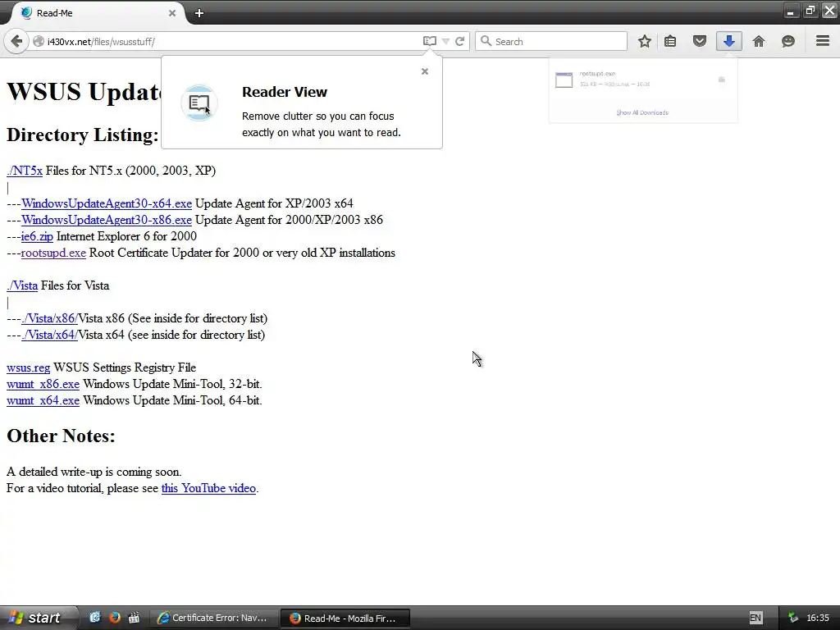Open the ./NT5x directory link

(25, 171)
